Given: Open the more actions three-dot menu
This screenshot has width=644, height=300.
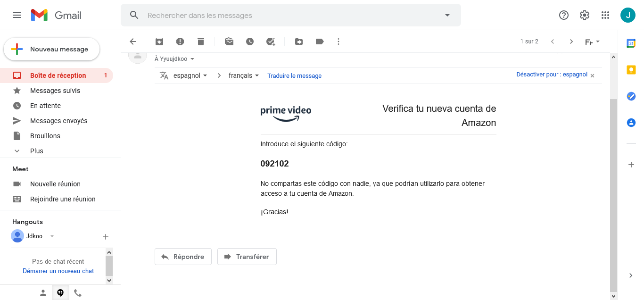Looking at the screenshot, I should [x=338, y=42].
